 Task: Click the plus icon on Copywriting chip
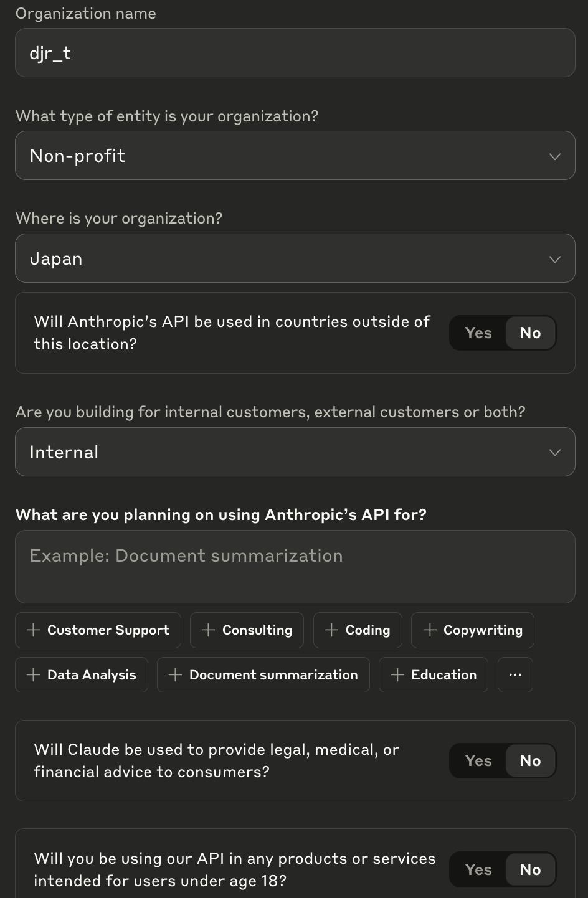point(429,630)
